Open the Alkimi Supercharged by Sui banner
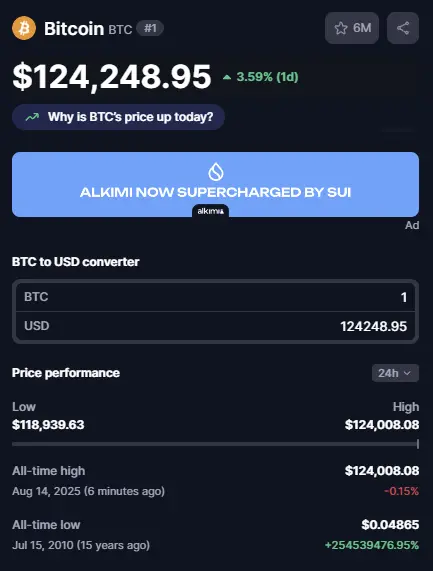The height and width of the screenshot is (571, 433). coord(215,184)
